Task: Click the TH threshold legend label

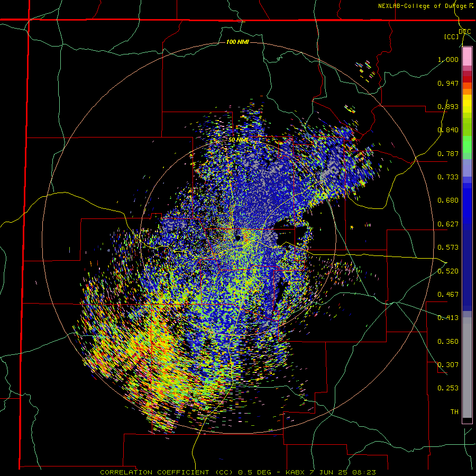Action: pos(454,412)
